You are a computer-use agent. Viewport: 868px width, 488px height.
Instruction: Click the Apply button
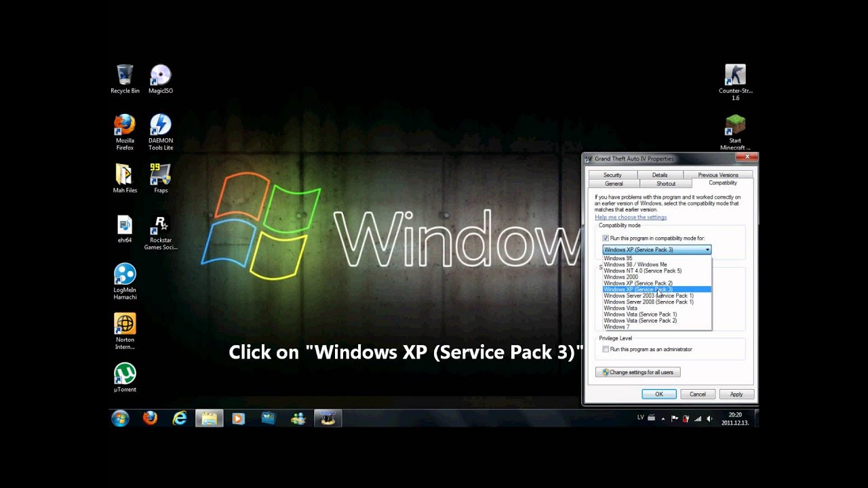pyautogui.click(x=736, y=394)
